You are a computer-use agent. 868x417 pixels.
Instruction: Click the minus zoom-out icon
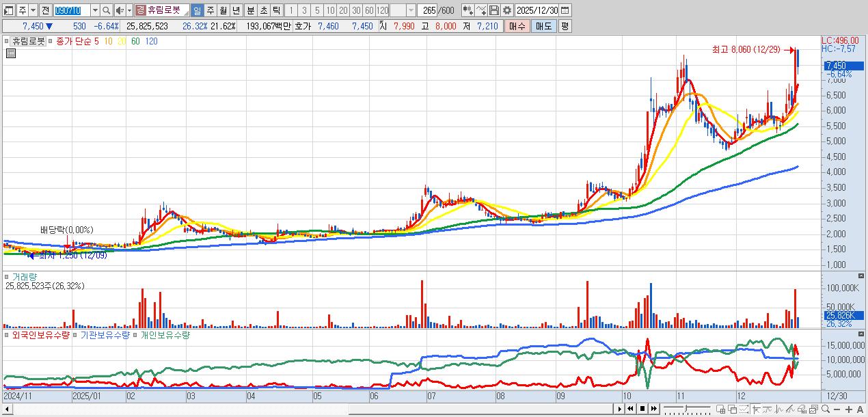837,409
